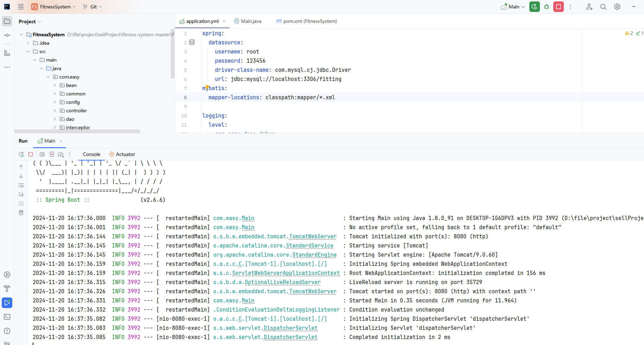Open StandardEngine class link in console

pos(314,255)
